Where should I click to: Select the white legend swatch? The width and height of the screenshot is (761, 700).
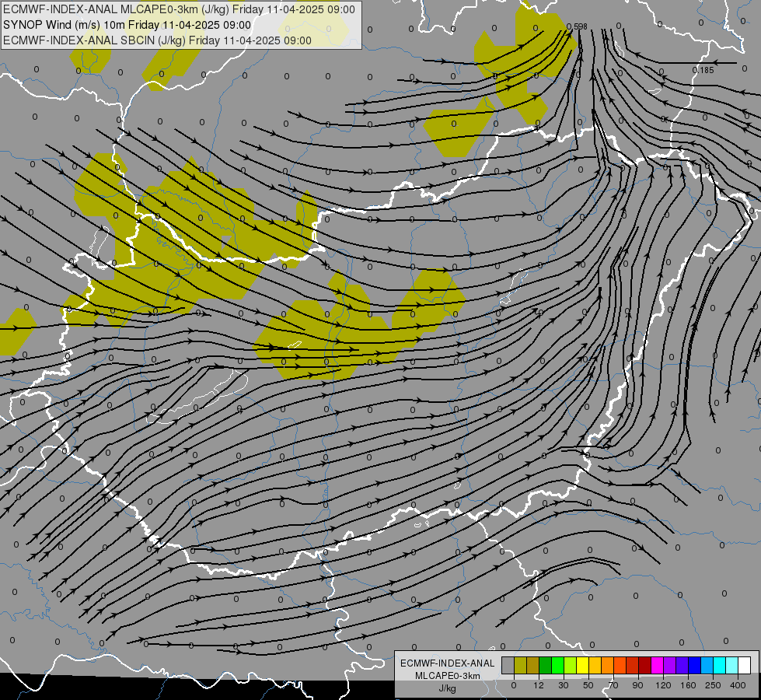click(x=744, y=665)
